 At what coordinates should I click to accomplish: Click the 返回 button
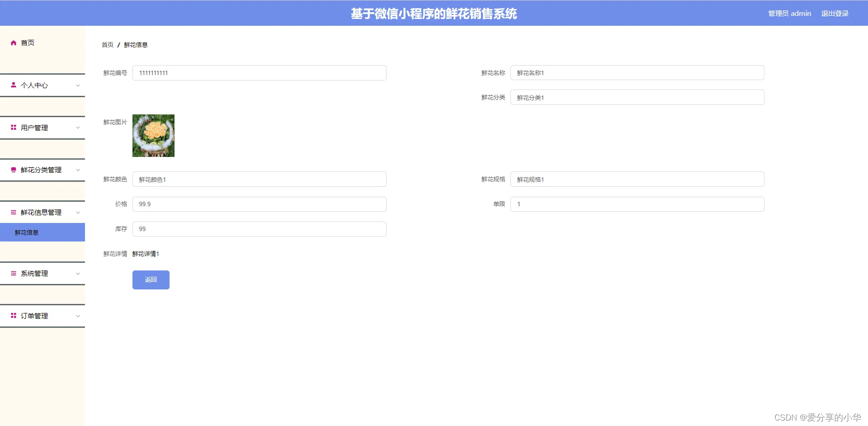(x=151, y=280)
